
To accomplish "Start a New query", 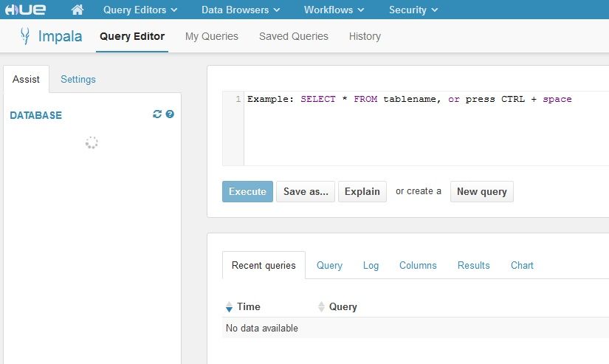I will pos(481,191).
